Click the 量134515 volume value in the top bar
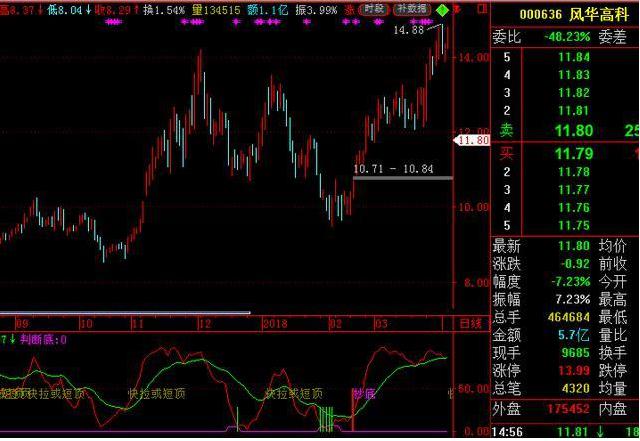Viewport: 640px width, 441px height. pyautogui.click(x=216, y=9)
